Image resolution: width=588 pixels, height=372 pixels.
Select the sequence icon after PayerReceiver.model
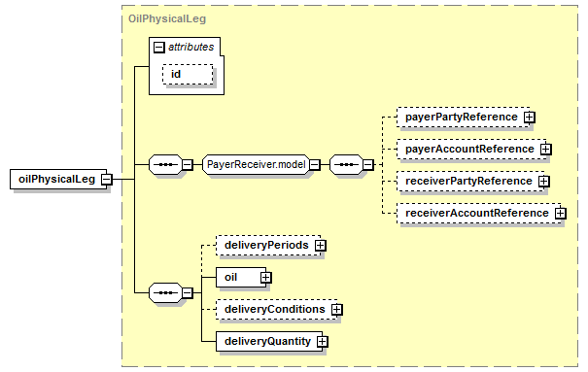tap(347, 164)
